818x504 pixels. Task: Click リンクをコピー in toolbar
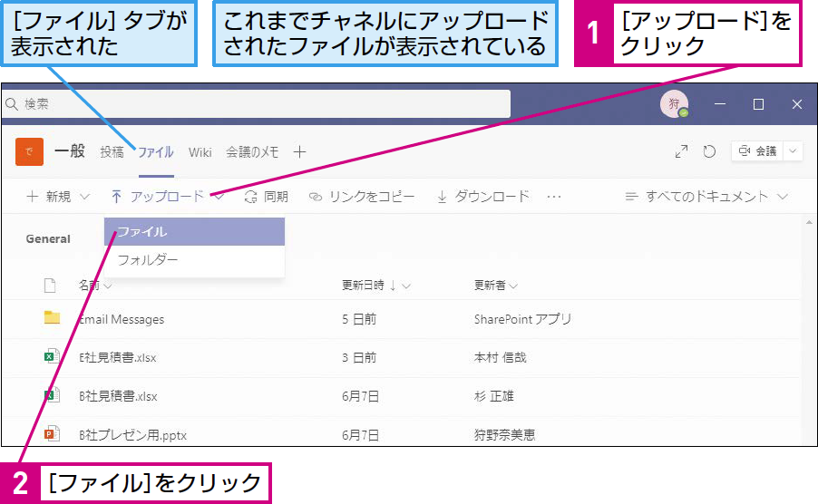[x=362, y=197]
